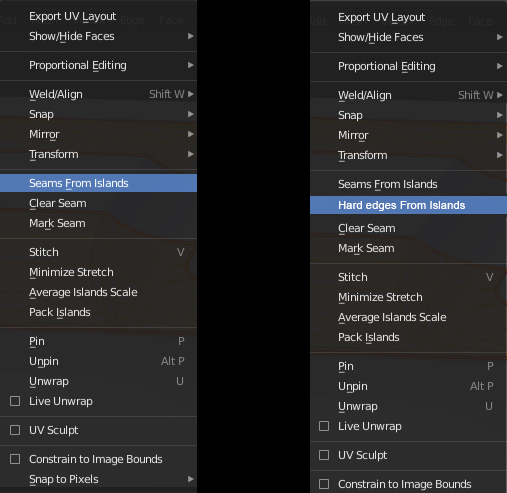Open Mirror submenu in left menu
507x493 pixels.
pyautogui.click(x=98, y=134)
